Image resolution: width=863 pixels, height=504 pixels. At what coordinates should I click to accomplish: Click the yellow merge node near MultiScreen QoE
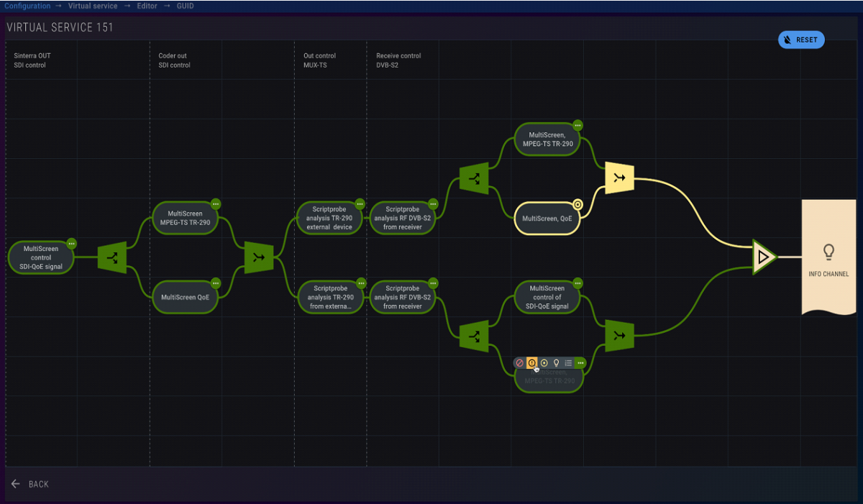618,178
